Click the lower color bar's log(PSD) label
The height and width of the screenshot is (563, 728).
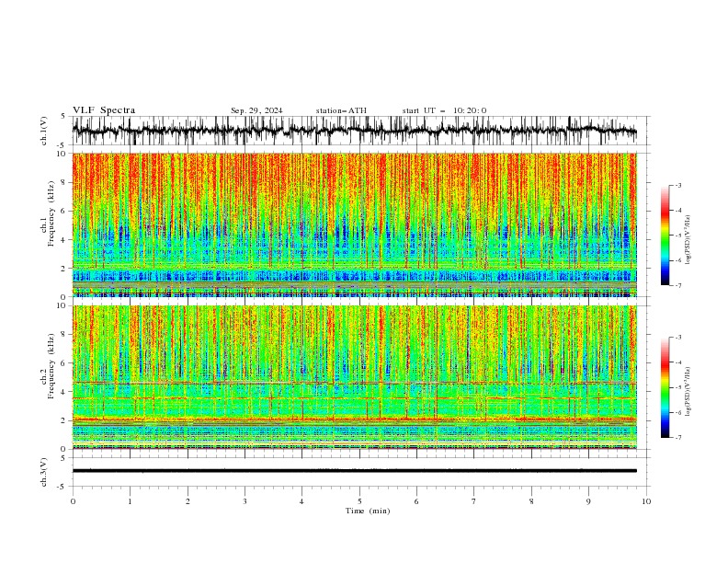click(x=688, y=392)
